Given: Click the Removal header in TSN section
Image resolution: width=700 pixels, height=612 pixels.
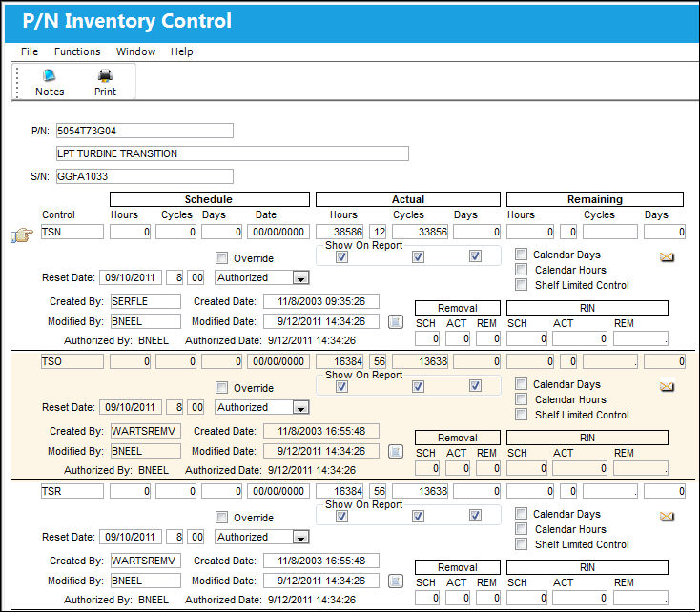Looking at the screenshot, I should [x=458, y=308].
